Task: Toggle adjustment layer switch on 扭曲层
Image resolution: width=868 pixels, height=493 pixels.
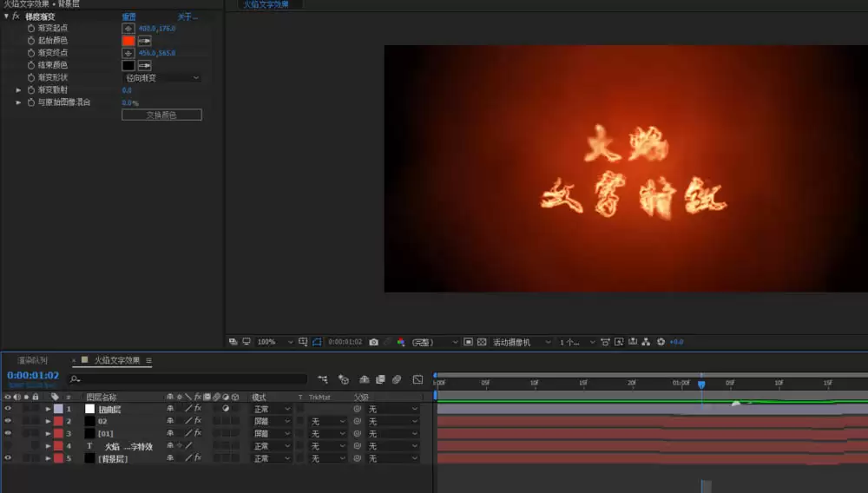Action: (x=226, y=409)
